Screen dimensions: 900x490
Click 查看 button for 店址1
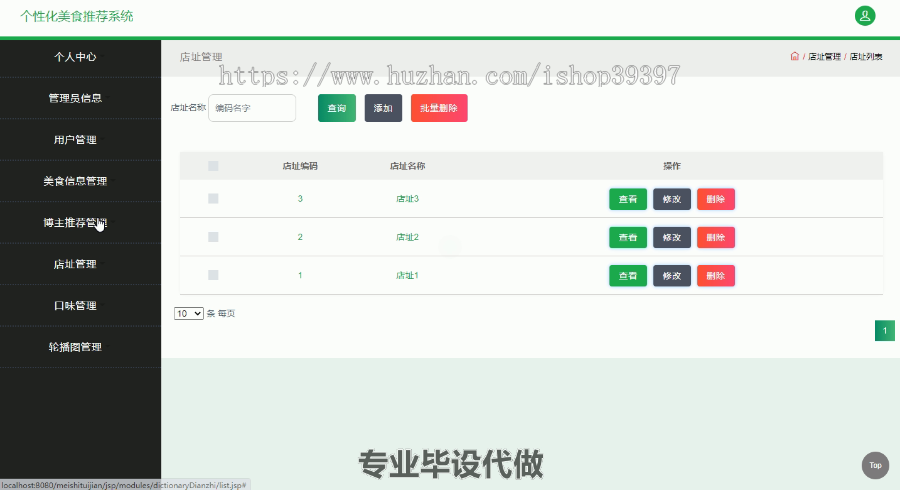(628, 276)
